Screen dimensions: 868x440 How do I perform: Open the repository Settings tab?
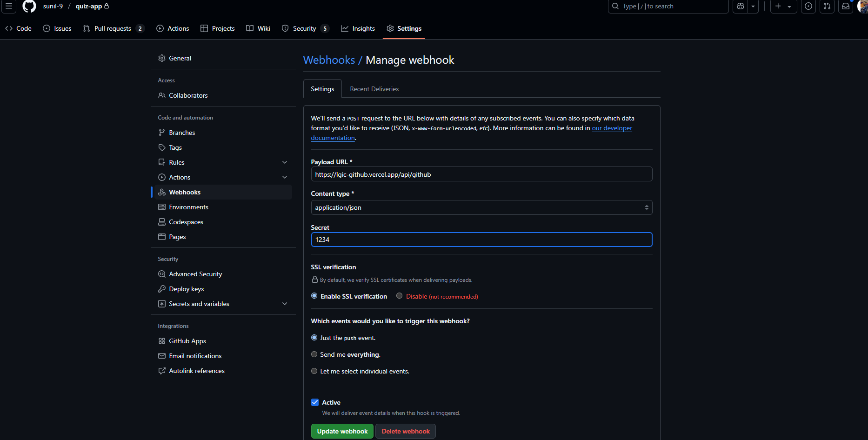pyautogui.click(x=404, y=28)
